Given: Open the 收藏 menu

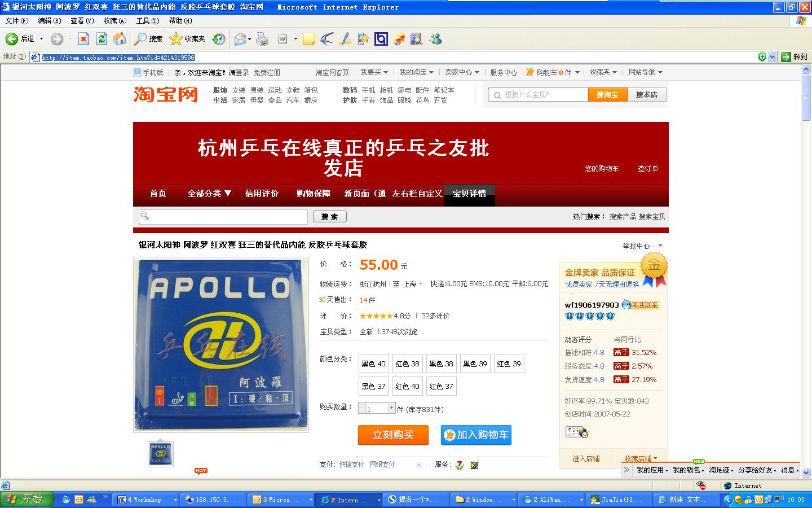Looking at the screenshot, I should tap(115, 21).
